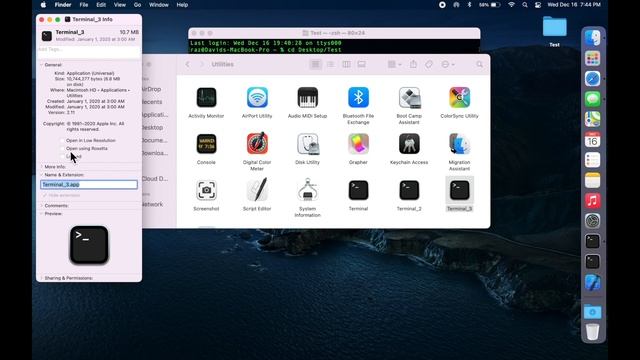
Task: Select the Screenshot app icon
Action: pos(206,190)
